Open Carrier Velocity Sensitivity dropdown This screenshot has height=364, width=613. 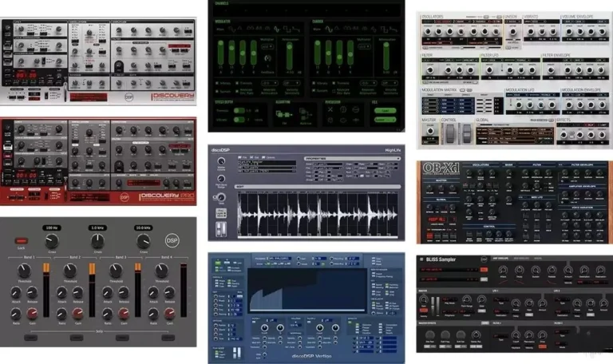coord(390,83)
